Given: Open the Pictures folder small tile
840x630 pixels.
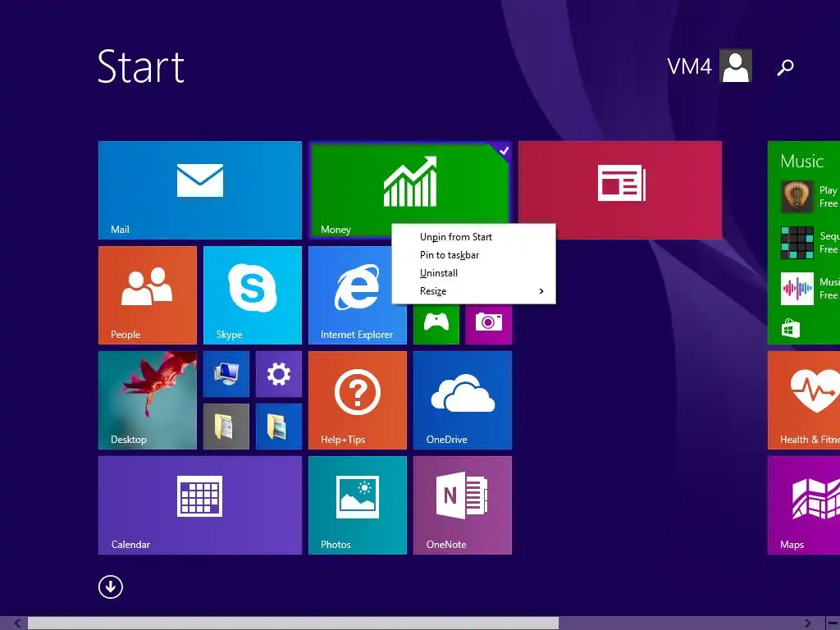Looking at the screenshot, I should 279,427.
